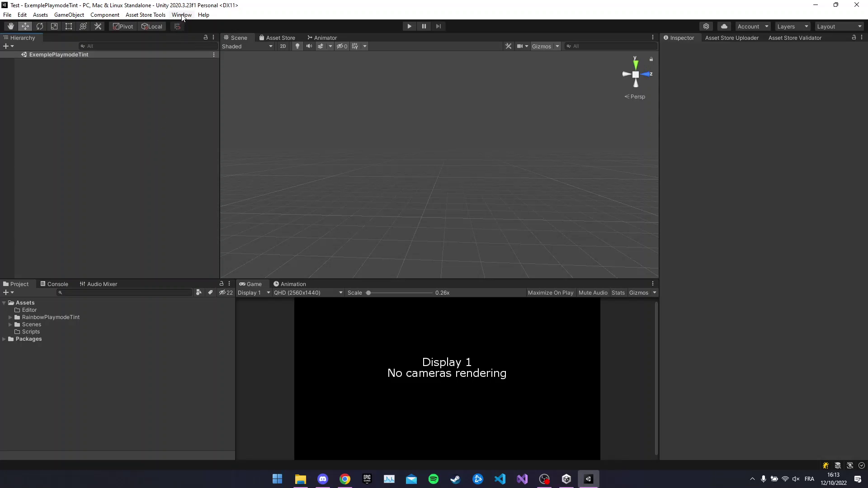Search by type icon in Project panel
The width and height of the screenshot is (868, 488).
(198, 293)
